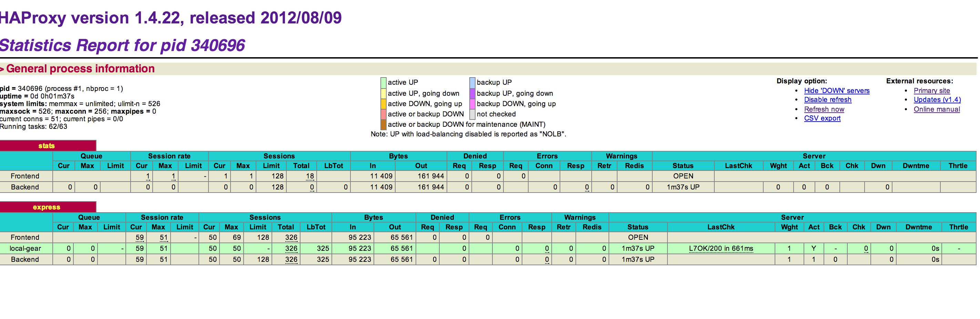The image size is (980, 319).
Task: Click the 'active UP, going down' swatch
Action: [x=384, y=93]
